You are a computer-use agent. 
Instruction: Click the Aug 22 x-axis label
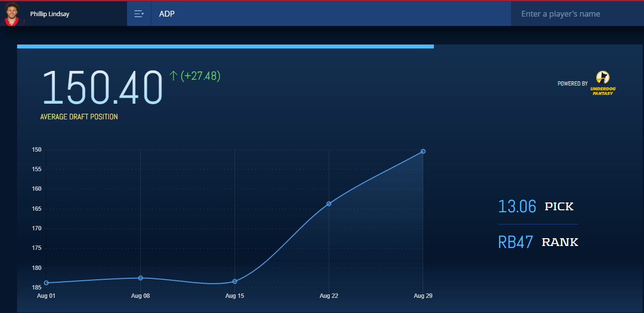tap(328, 296)
